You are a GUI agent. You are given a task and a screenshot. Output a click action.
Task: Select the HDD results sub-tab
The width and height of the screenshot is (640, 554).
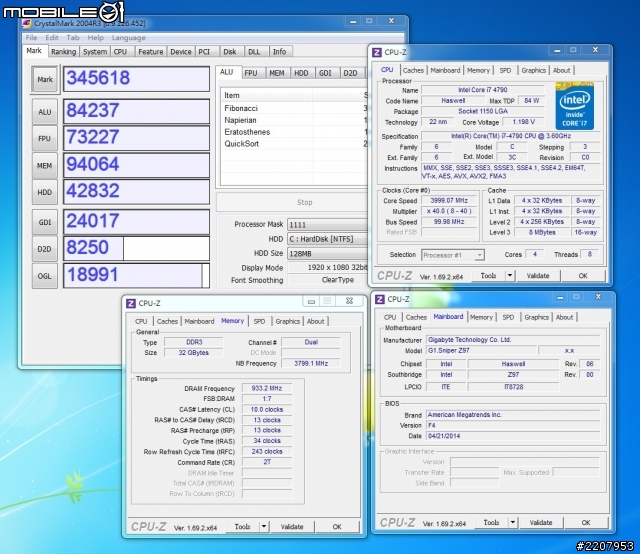click(x=301, y=73)
